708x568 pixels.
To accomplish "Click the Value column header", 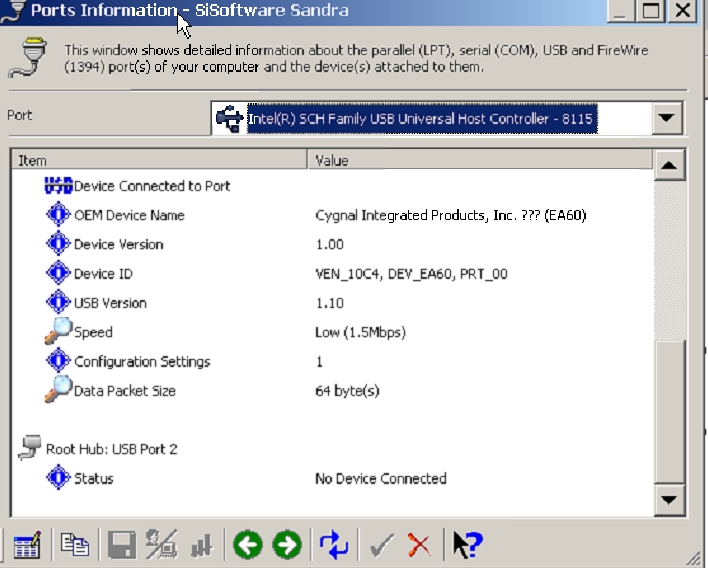I will (480, 160).
